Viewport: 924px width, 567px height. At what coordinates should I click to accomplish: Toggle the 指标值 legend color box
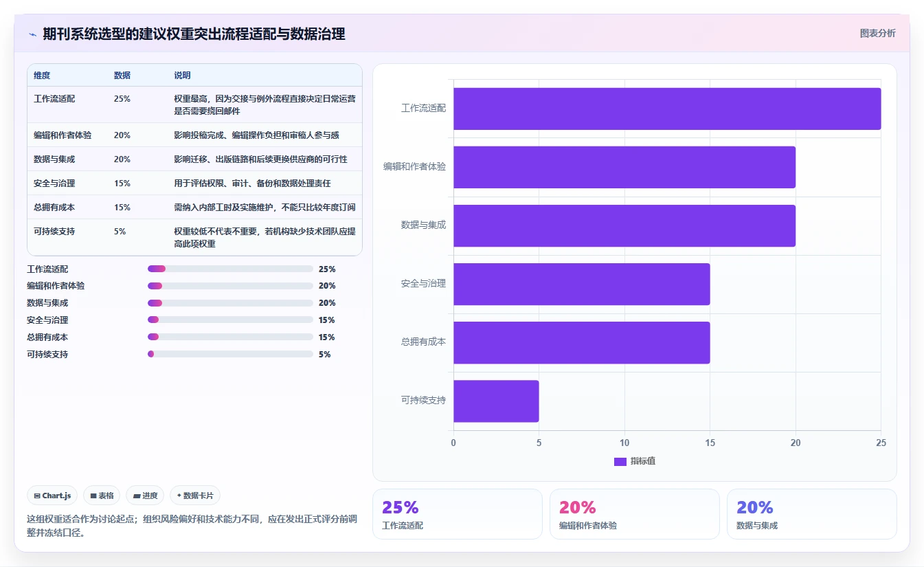tap(620, 461)
